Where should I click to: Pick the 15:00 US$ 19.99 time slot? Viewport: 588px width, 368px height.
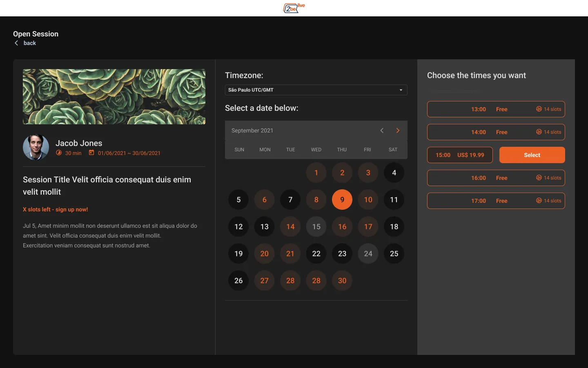tap(460, 155)
